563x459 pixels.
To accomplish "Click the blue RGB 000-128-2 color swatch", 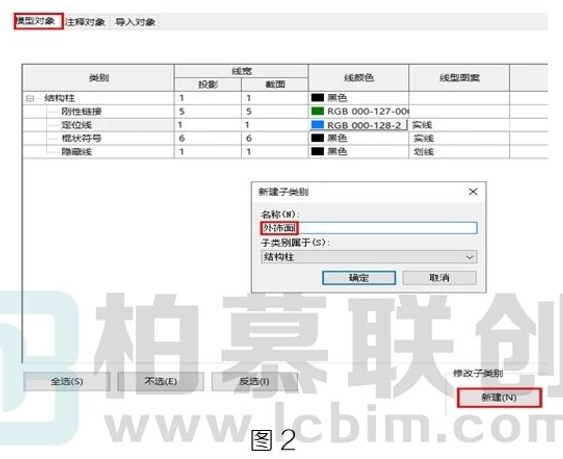I will (317, 125).
